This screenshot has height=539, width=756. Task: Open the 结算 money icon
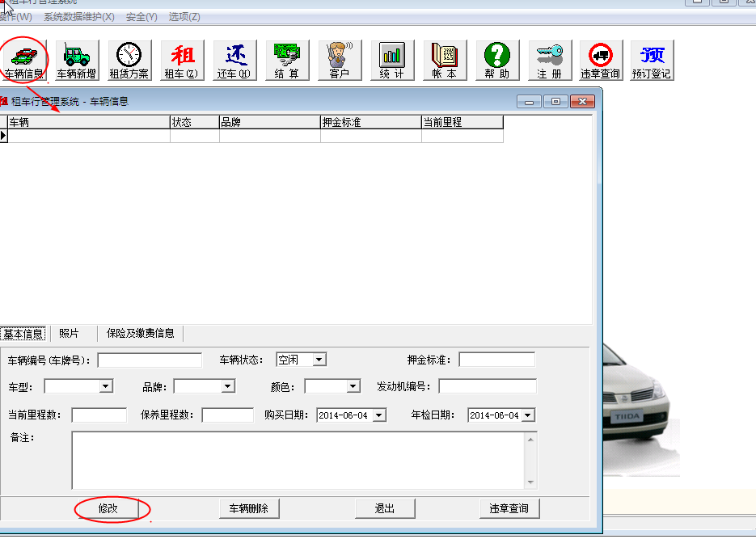click(x=287, y=61)
